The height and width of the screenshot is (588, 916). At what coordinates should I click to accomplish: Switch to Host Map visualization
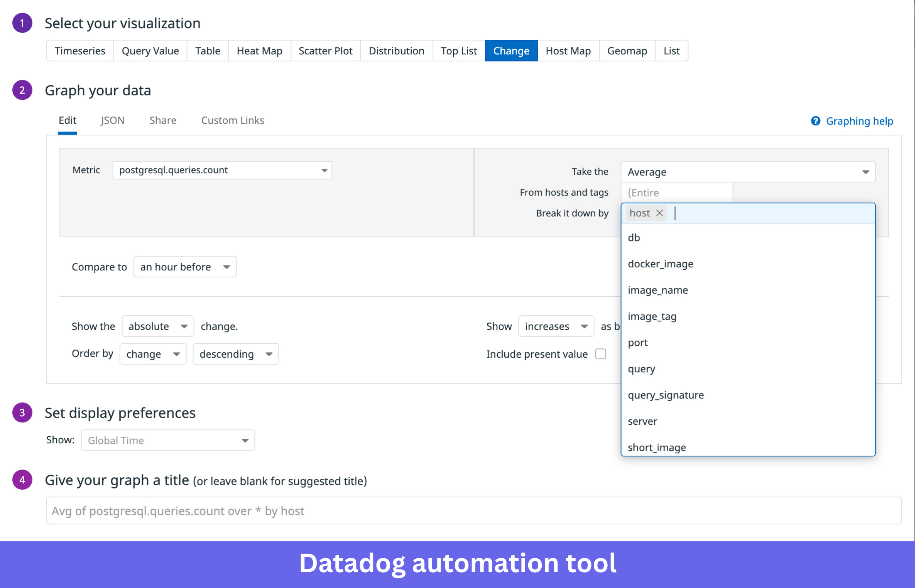568,51
